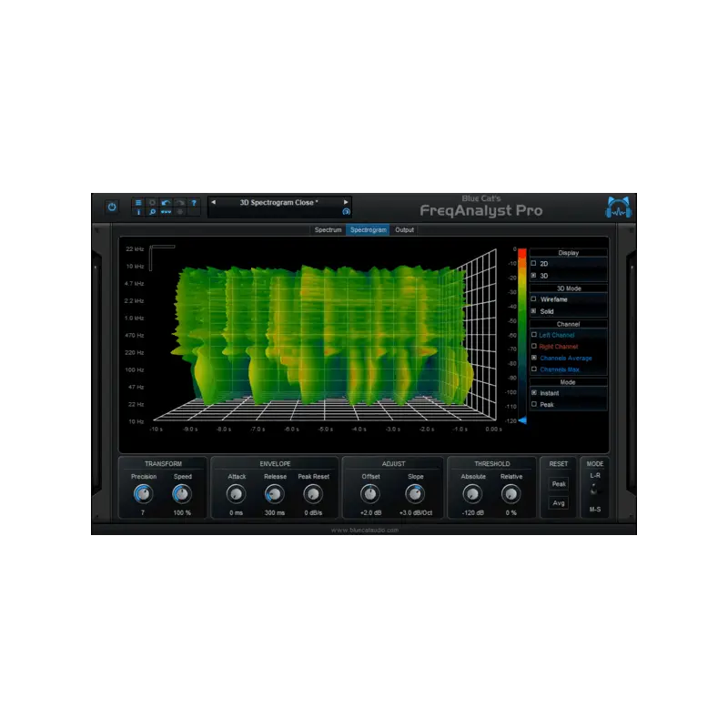The image size is (728, 728).
Task: Click the '22 kHz' frequency axis label
Action: (x=135, y=248)
